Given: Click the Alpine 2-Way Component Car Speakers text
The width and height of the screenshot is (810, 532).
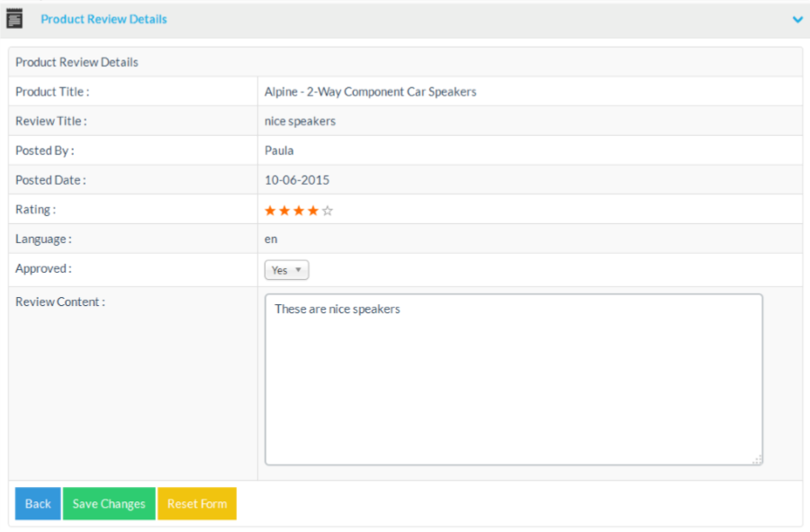Looking at the screenshot, I should click(x=370, y=92).
